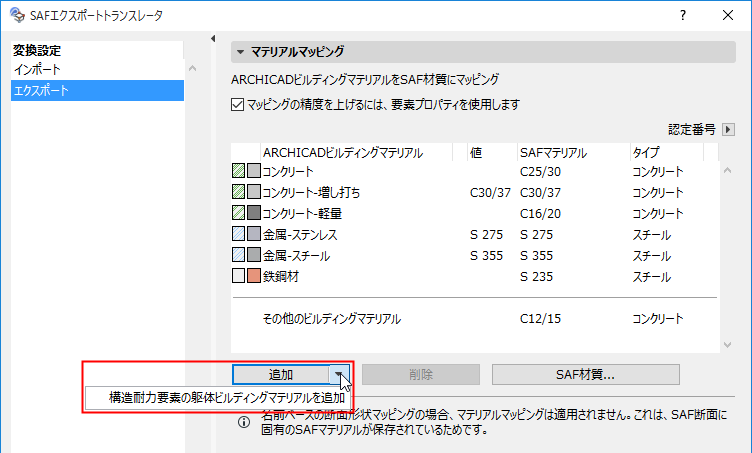This screenshot has height=453, width=752.
Task: Open the 認定番号 arrow popup
Action: (x=728, y=129)
